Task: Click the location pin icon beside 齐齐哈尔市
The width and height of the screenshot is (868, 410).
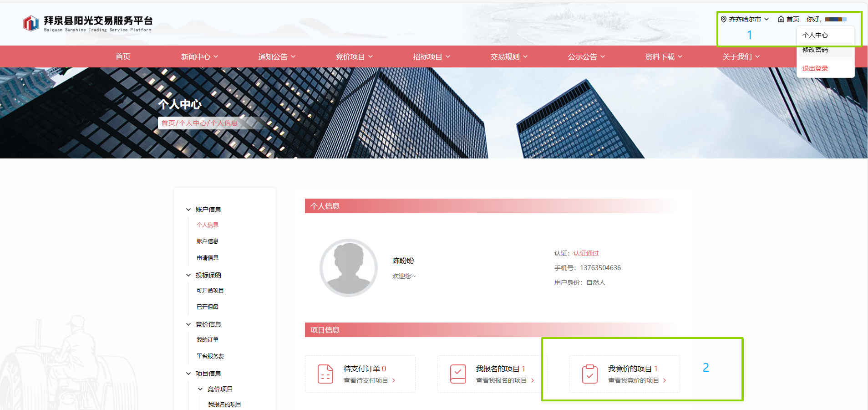Action: tap(724, 19)
